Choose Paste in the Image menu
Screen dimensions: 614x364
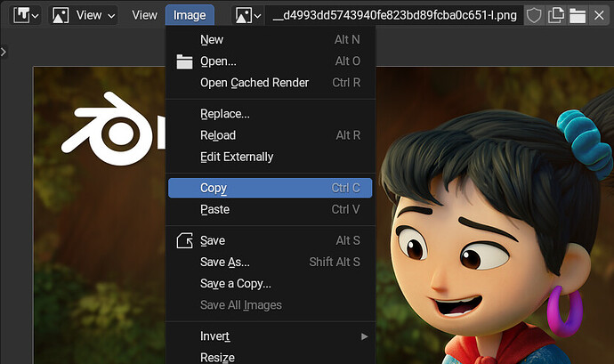point(270,209)
